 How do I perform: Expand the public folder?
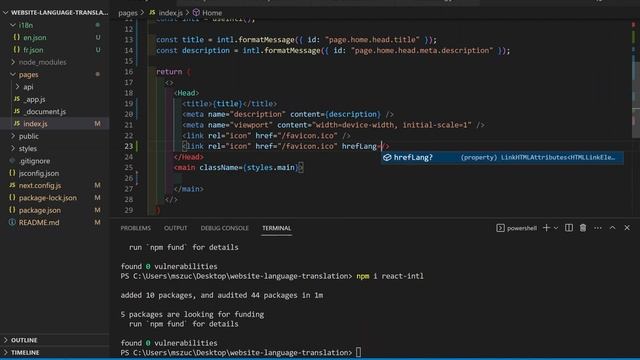(13, 136)
